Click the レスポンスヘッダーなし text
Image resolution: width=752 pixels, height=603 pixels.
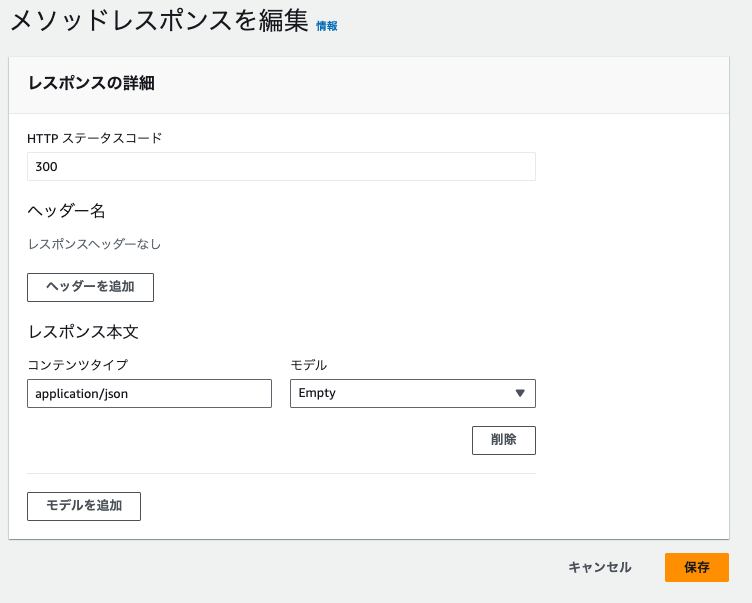[x=94, y=244]
